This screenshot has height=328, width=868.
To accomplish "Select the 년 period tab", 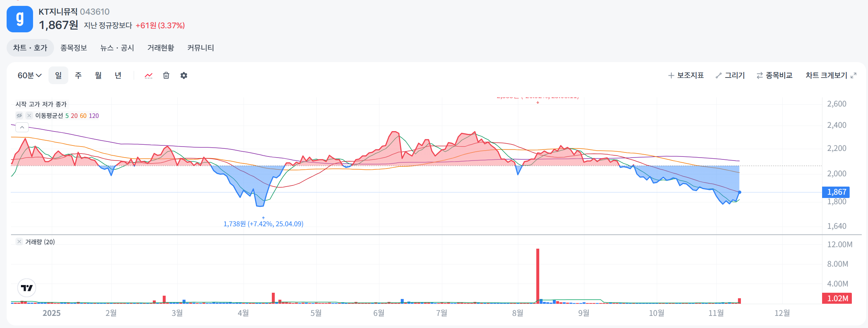I will pyautogui.click(x=118, y=75).
